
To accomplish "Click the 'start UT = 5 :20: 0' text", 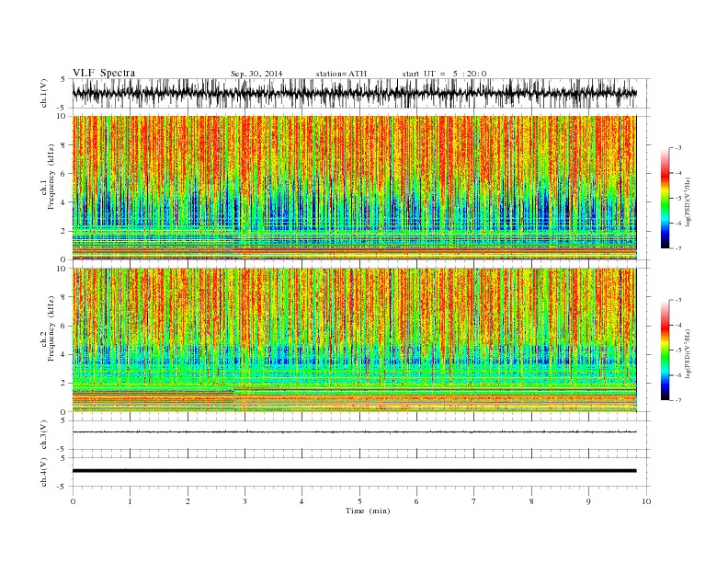I will pyautogui.click(x=444, y=74).
